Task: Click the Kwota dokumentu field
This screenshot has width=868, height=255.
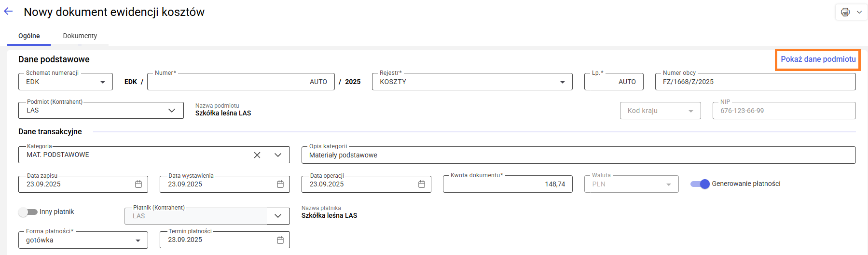Action: 507,184
